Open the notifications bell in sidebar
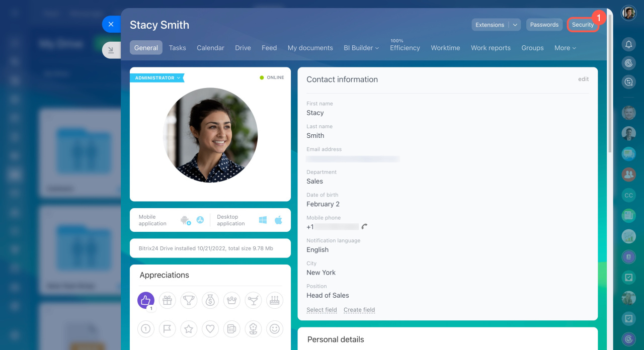 point(628,44)
